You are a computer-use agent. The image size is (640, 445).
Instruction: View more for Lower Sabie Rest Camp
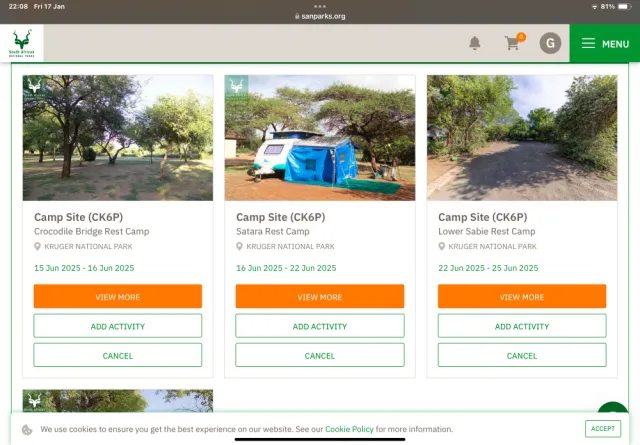522,296
